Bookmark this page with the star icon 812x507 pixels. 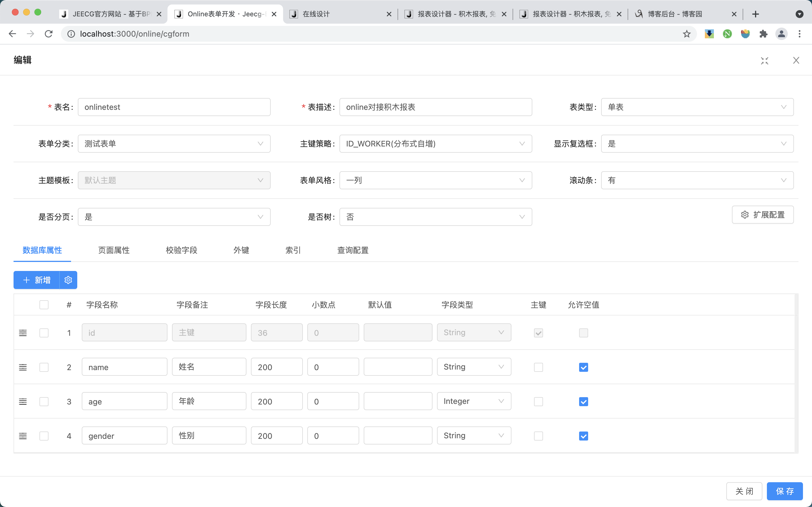687,34
